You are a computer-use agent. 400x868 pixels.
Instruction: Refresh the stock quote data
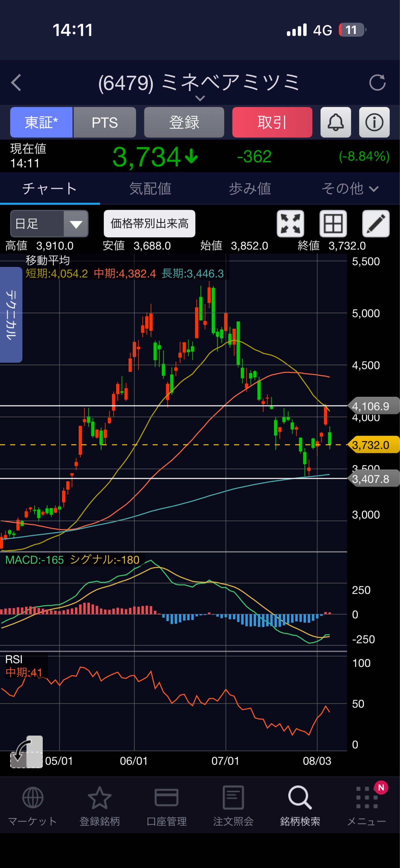pyautogui.click(x=377, y=82)
